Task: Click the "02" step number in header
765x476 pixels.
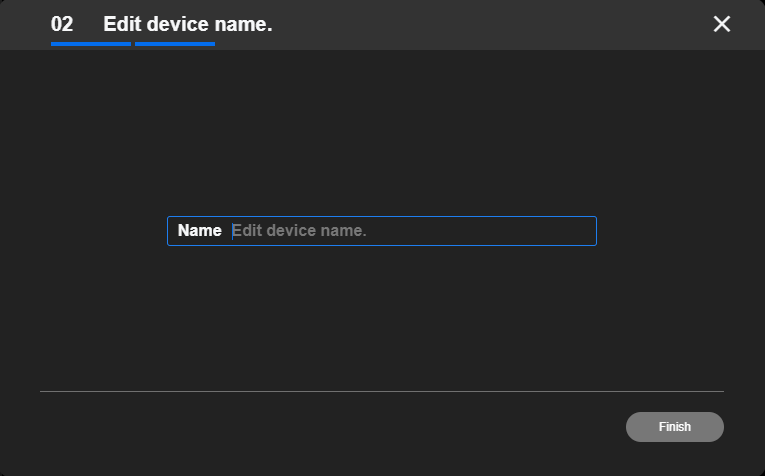Action: point(62,24)
